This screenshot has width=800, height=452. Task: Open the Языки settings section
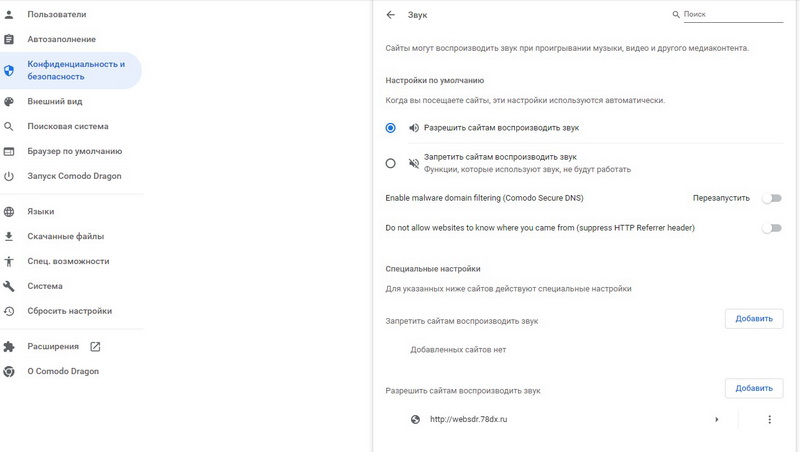[41, 212]
